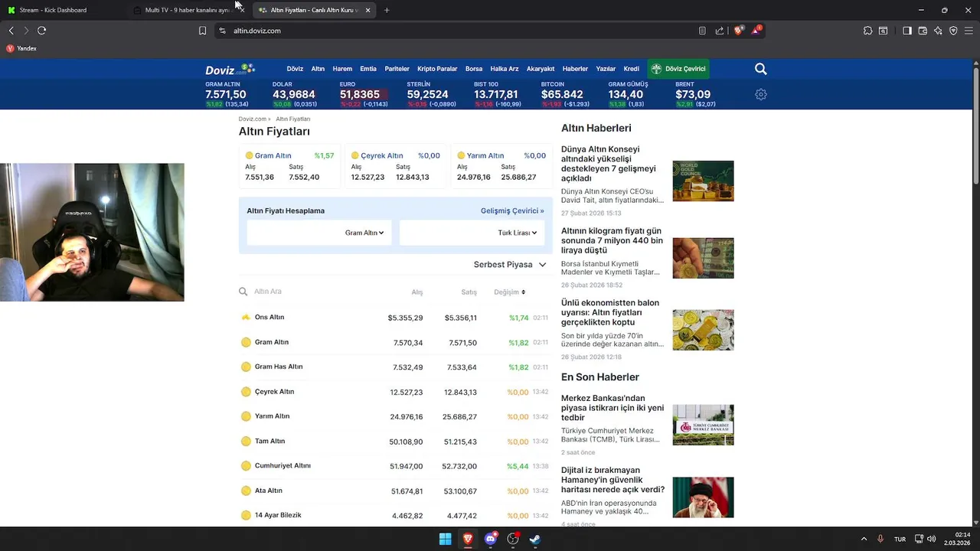Click the share page icon in address bar
The image size is (980, 551).
(720, 31)
